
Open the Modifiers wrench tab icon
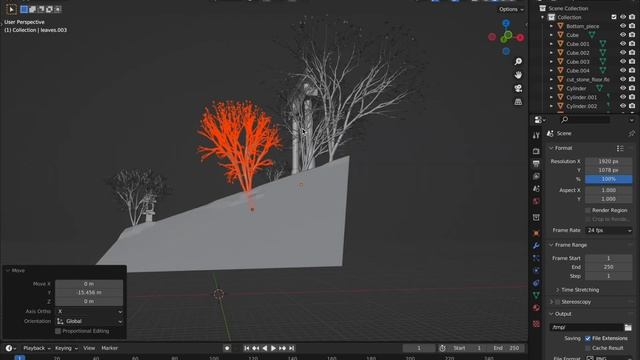tap(536, 246)
